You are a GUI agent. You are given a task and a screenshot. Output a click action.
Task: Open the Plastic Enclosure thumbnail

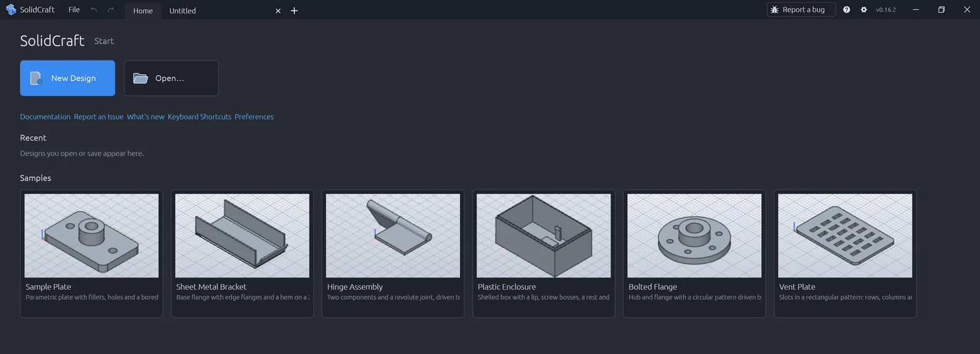click(x=543, y=236)
